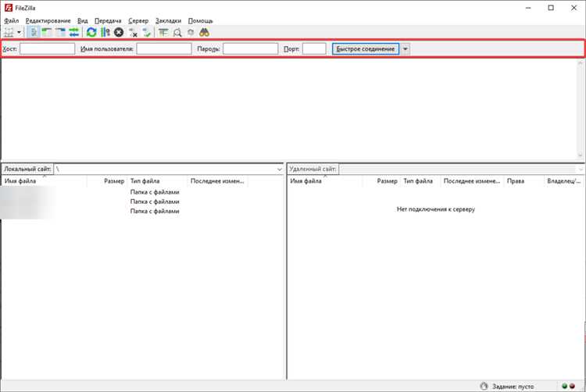Expand the Удаленный сайт path dropdown
This screenshot has height=392, width=586.
tap(581, 169)
